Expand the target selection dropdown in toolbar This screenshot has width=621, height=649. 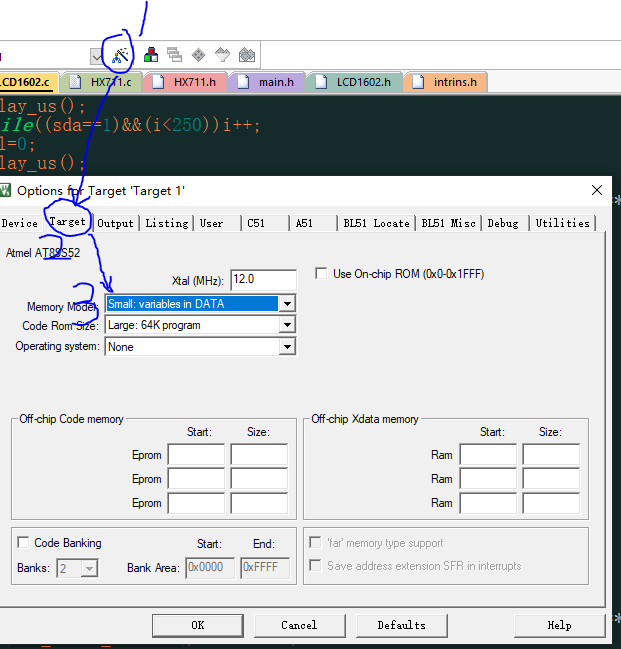[96, 56]
